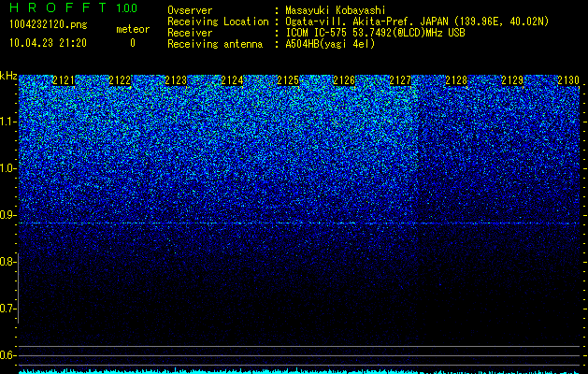588x374 pixels.
Task: Click the 'meteor' count label
Action: [x=133, y=29]
